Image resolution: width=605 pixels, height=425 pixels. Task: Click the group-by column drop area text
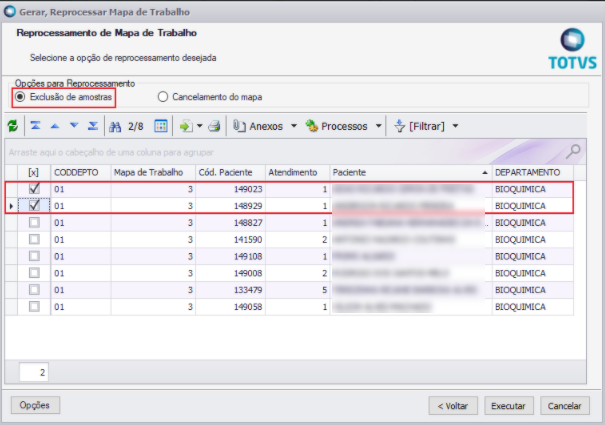(x=111, y=152)
